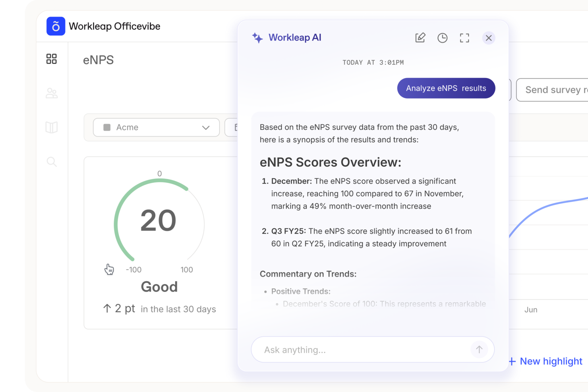Add a New highlight

pos(551,361)
